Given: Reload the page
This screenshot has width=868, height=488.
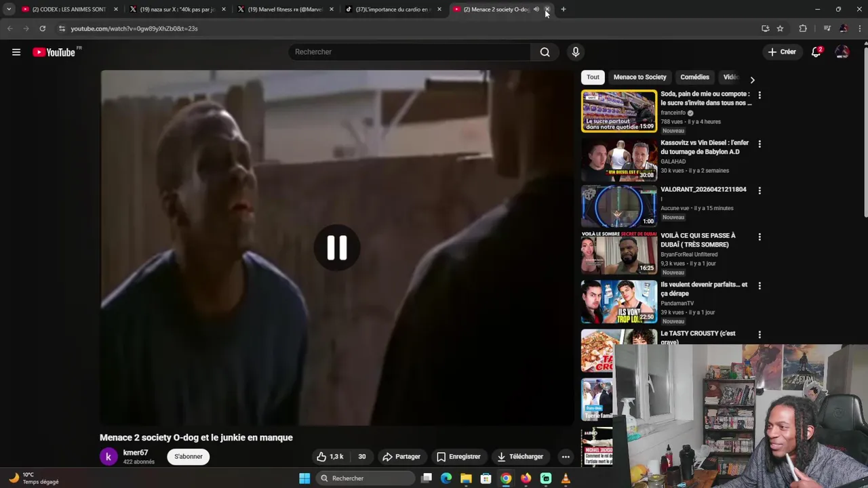Looking at the screenshot, I should [x=42, y=28].
